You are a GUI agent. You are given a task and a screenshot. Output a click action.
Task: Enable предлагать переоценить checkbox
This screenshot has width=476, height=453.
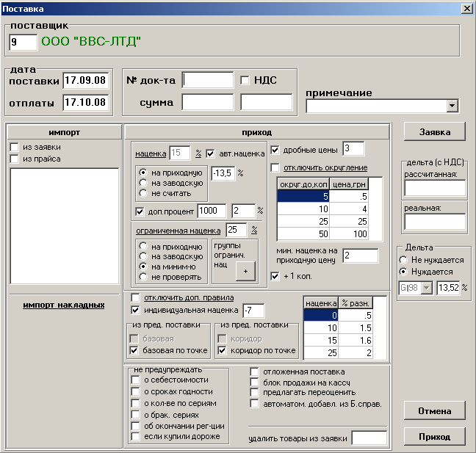pos(254,392)
